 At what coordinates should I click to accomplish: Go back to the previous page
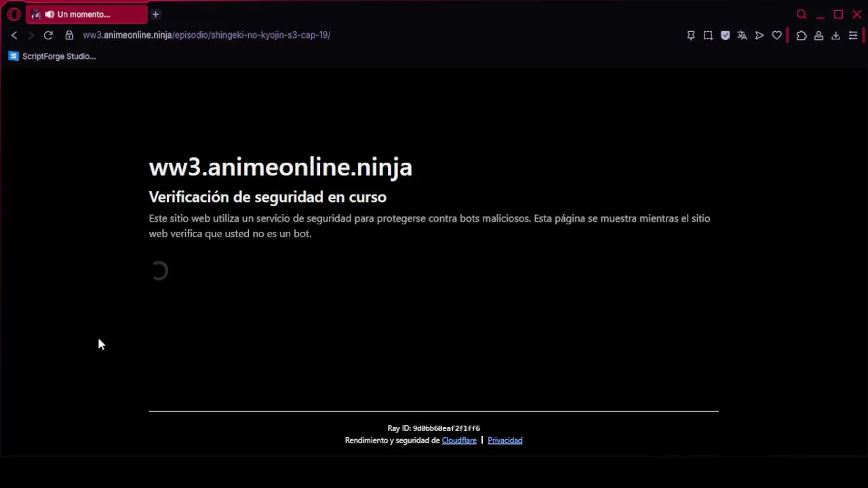14,35
